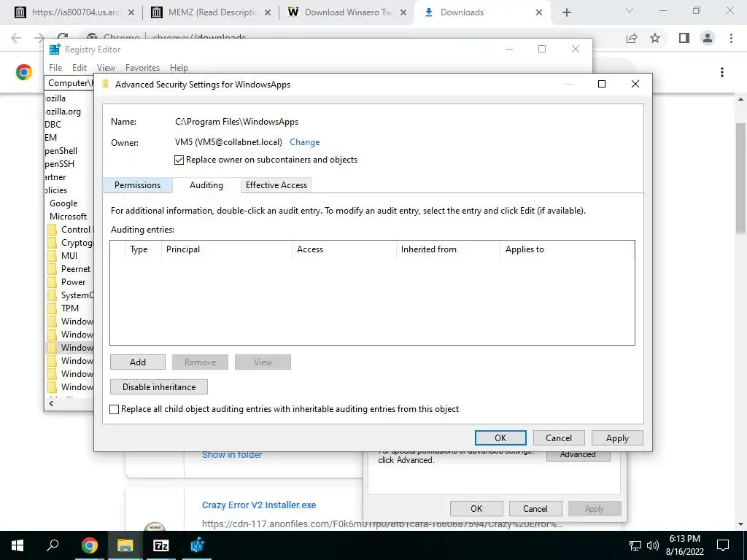This screenshot has height=560, width=747.
Task: Toggle Replace owner on subcontainers checkbox
Action: (179, 160)
